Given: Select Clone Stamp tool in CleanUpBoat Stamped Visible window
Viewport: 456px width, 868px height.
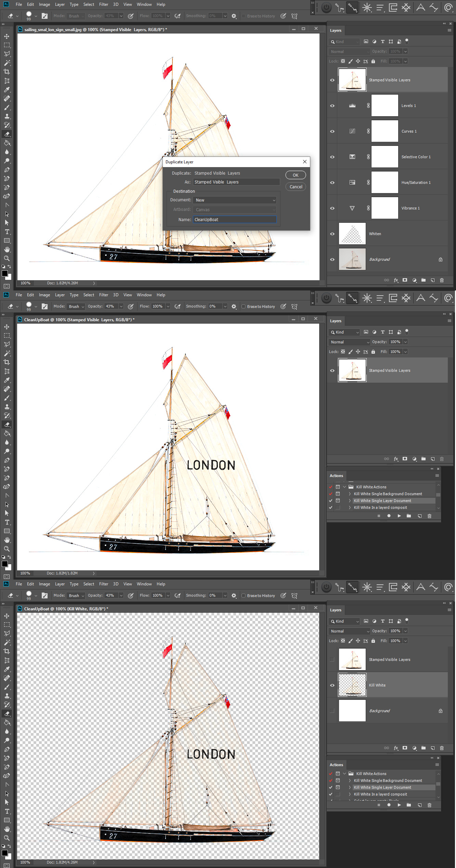Looking at the screenshot, I should 7,407.
